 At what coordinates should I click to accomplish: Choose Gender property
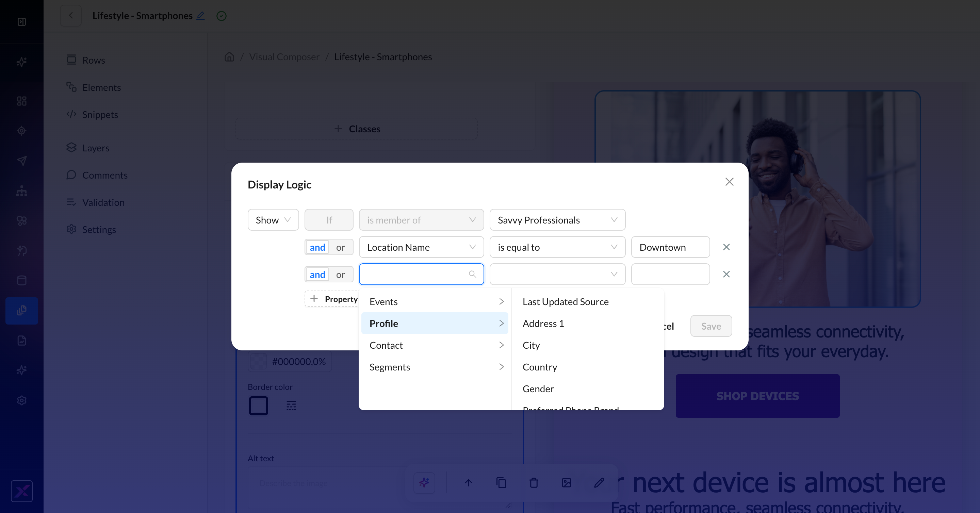pyautogui.click(x=588, y=388)
